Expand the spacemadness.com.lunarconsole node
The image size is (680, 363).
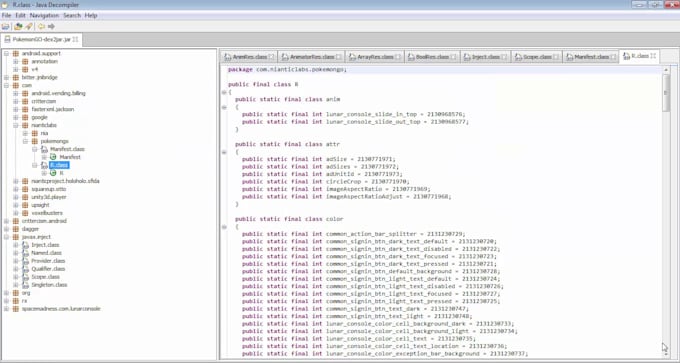click(7, 309)
